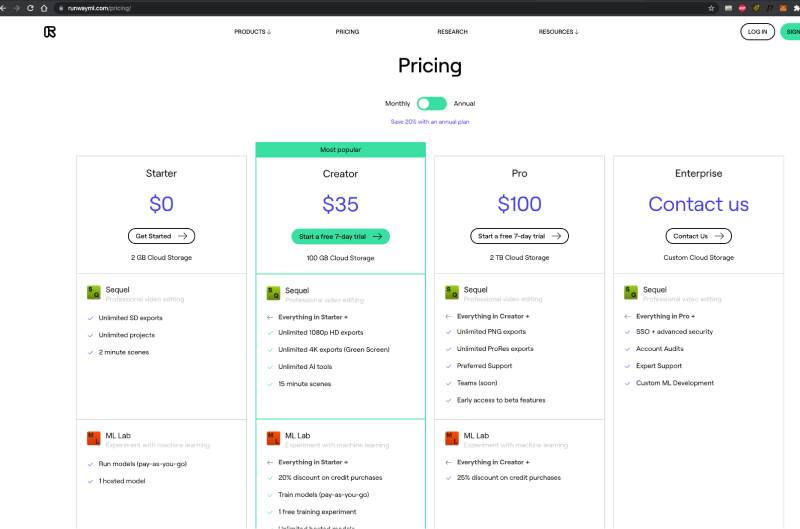Click Sequel icon in Pro plan
Screen dimensions: 800x529
(x=452, y=292)
